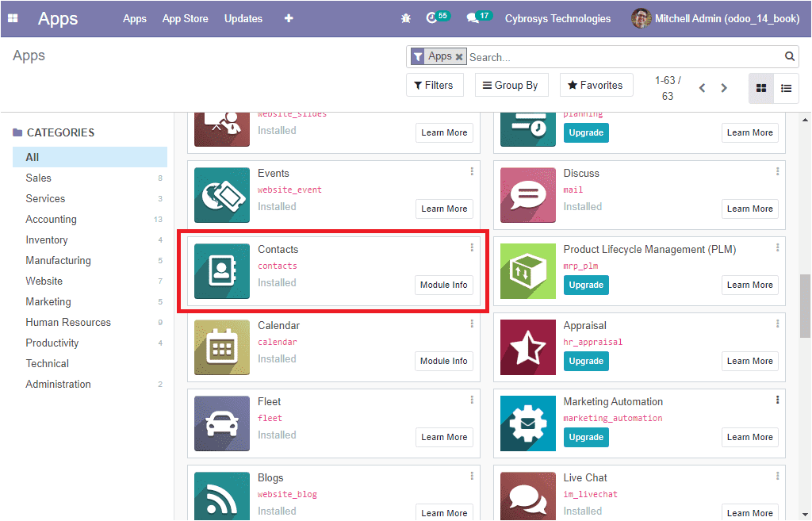This screenshot has width=812, height=521.
Task: Select the Sales category
Action: pyautogui.click(x=90, y=178)
